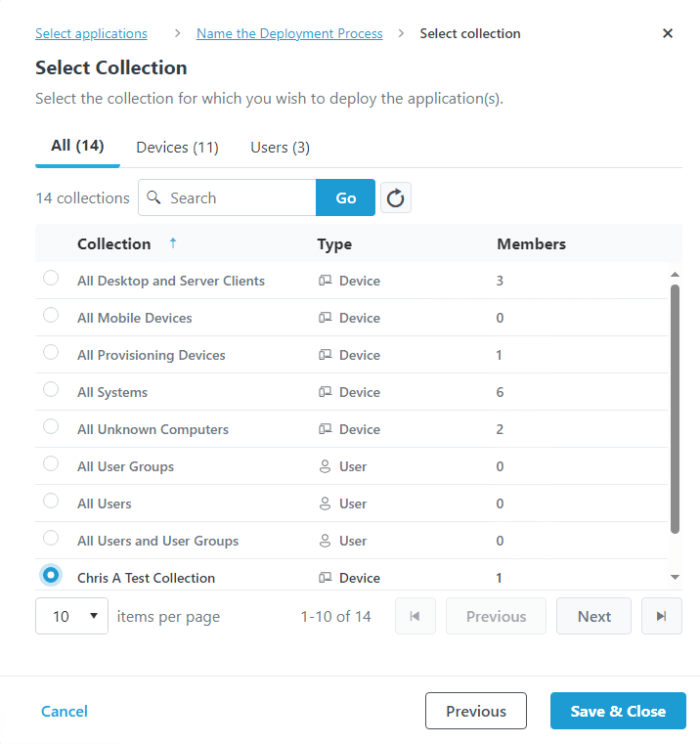Screen dimensions: 700x744
Task: Select the All Unknown Computers radio button
Action: [x=51, y=428]
